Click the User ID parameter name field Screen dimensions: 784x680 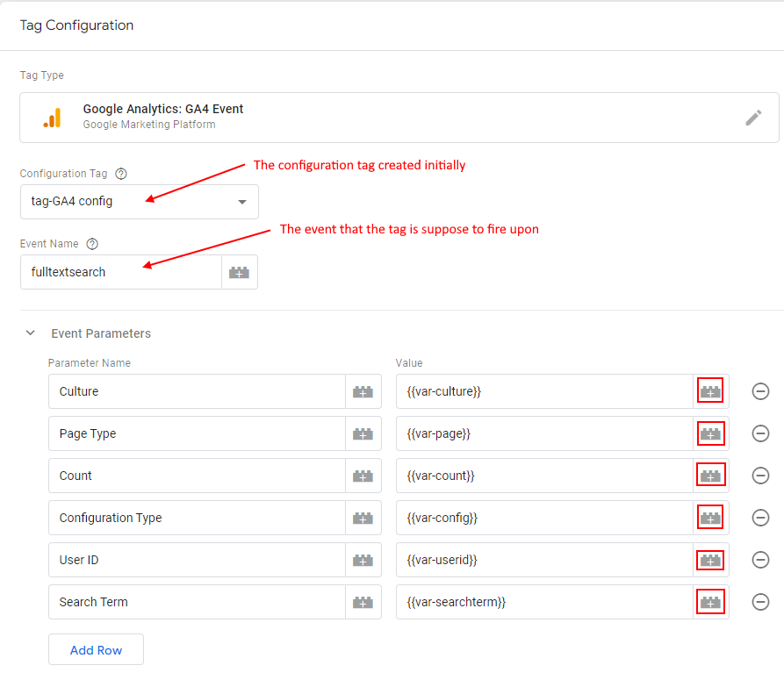[x=197, y=560]
